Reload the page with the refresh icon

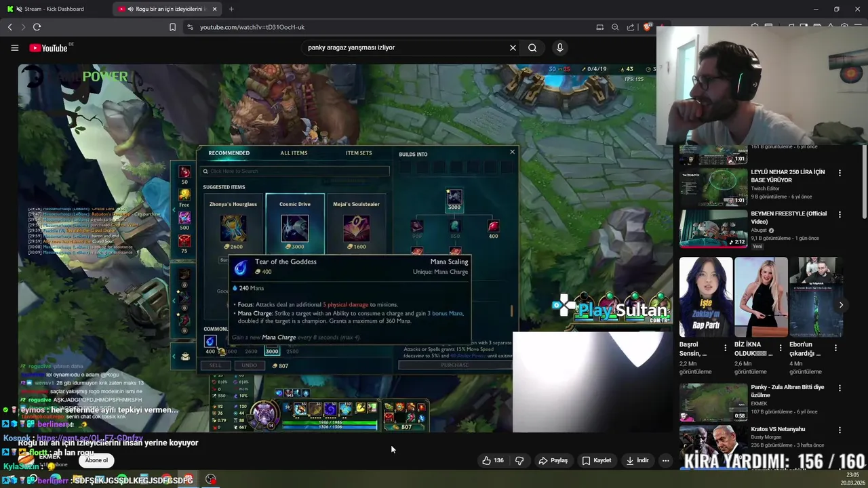[37, 27]
